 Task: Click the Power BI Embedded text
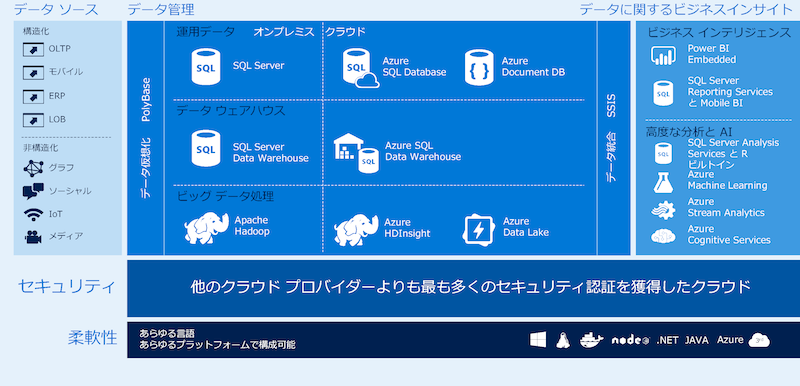712,54
